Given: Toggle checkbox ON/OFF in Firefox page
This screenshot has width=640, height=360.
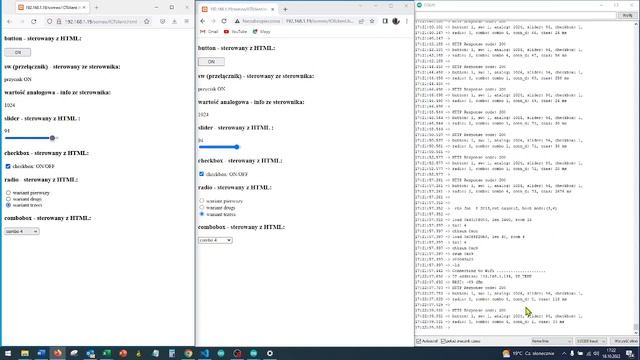Looking at the screenshot, I should click(x=8, y=166).
